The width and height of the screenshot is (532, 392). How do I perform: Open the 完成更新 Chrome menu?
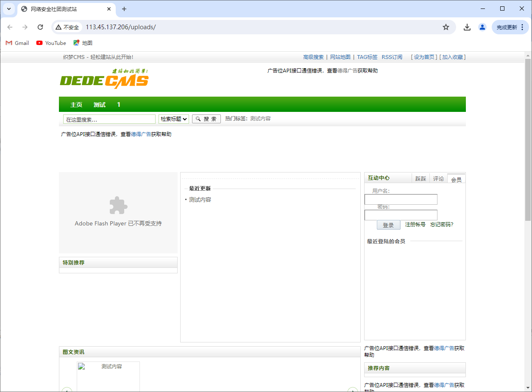tap(510, 27)
